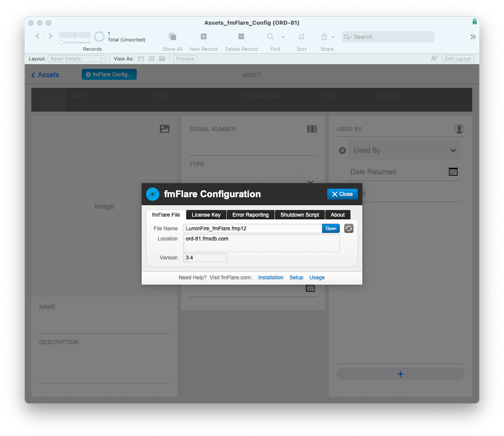504x436 pixels.
Task: Click the Version field
Action: click(x=205, y=258)
